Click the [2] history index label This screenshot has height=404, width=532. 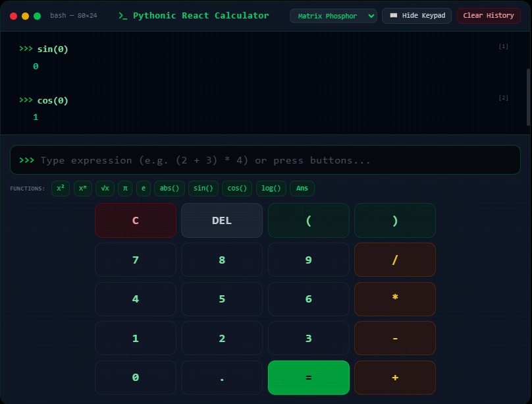504,98
